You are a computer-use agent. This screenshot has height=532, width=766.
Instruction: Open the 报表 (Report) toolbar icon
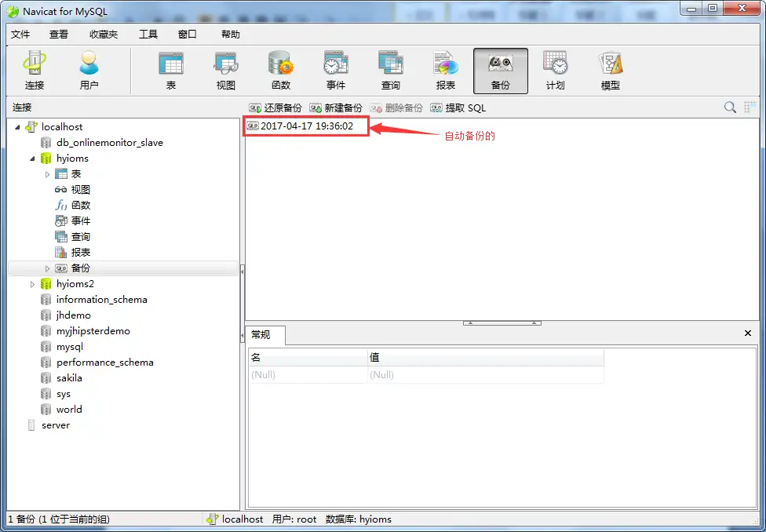[x=445, y=71]
